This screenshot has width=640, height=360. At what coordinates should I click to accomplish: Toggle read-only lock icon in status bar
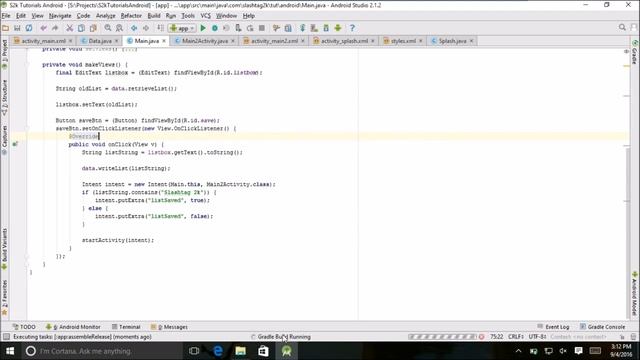pyautogui.click(x=622, y=337)
